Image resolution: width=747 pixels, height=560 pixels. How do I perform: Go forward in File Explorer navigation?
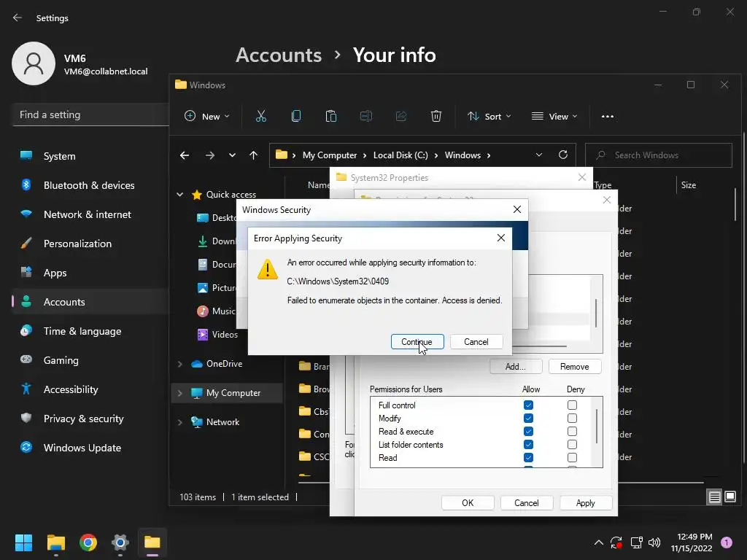[209, 155]
